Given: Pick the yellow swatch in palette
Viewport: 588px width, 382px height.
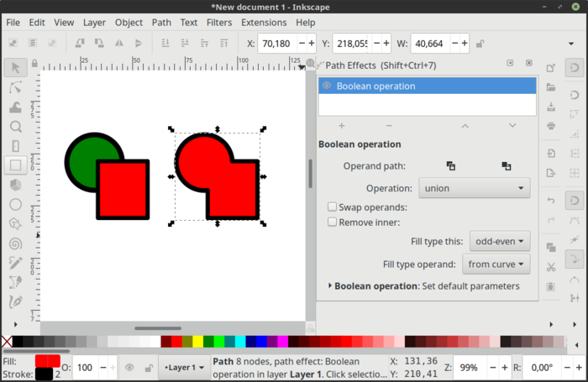Looking at the screenshot, I should coord(198,342).
